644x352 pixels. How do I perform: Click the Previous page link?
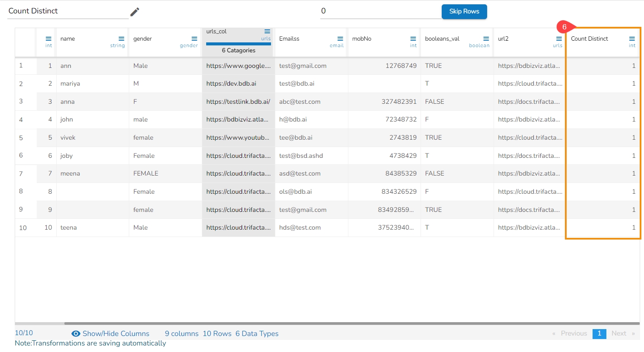pyautogui.click(x=574, y=333)
